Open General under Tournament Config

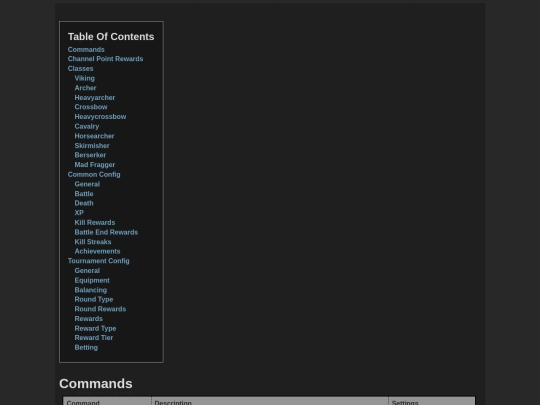(87, 270)
